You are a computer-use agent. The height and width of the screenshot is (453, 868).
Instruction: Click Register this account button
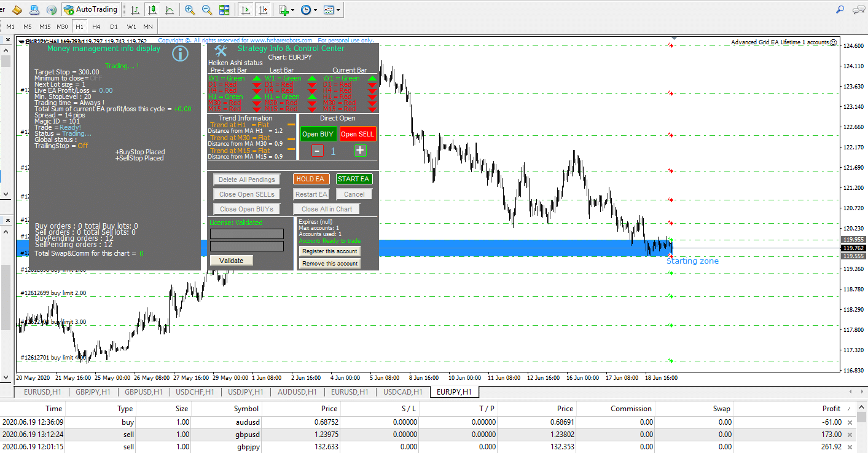pos(330,251)
